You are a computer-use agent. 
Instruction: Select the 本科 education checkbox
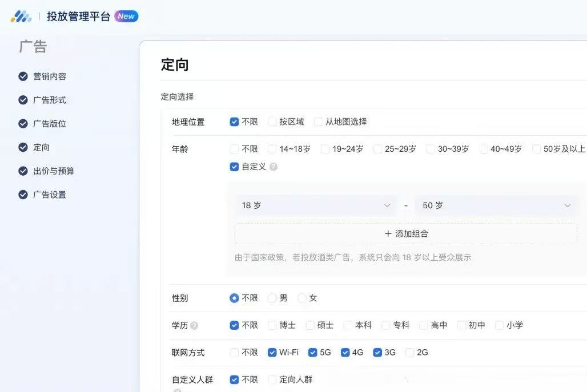pyautogui.click(x=348, y=325)
